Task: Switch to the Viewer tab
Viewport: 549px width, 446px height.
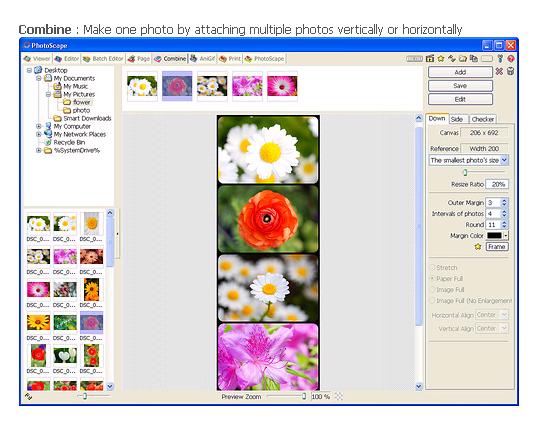Action: 37,59
